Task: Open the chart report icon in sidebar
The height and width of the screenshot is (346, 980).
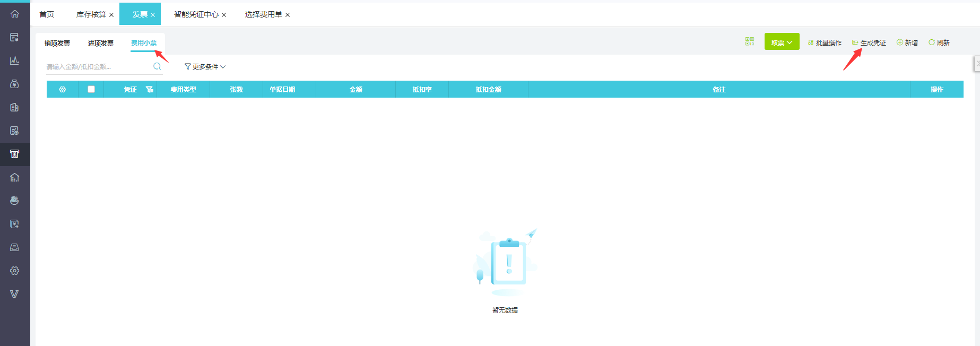Action: pos(15,60)
